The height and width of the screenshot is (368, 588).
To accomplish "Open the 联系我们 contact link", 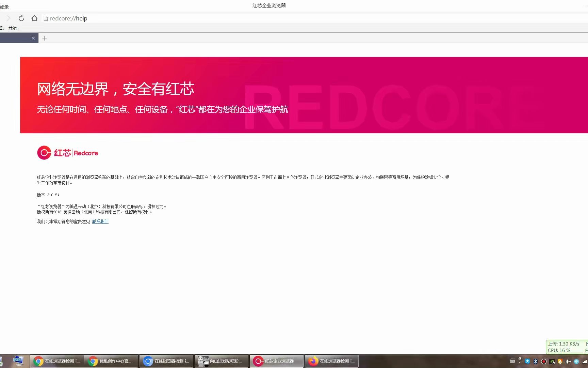I will pyautogui.click(x=100, y=221).
